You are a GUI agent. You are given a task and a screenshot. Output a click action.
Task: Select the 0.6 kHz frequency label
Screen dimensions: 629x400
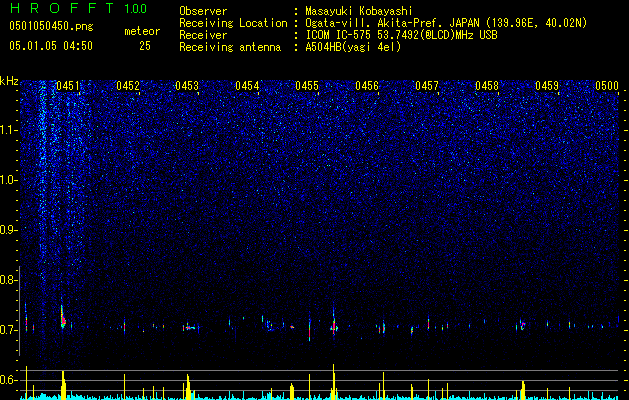8,380
